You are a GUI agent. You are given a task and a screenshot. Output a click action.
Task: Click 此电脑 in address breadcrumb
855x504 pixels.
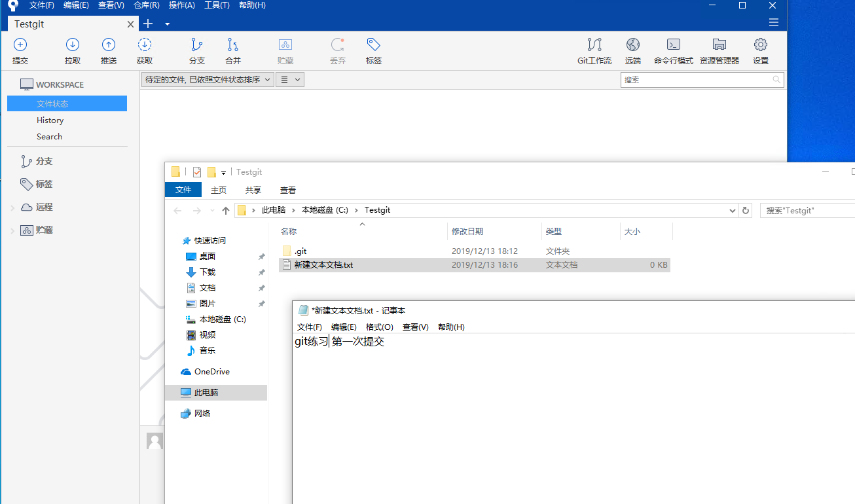(x=274, y=210)
